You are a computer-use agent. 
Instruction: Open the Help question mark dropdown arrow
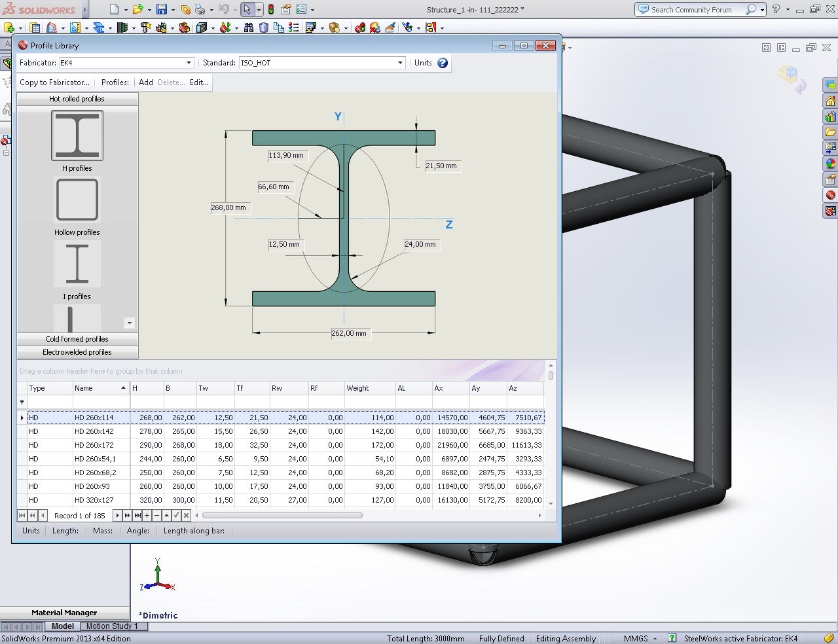click(788, 10)
